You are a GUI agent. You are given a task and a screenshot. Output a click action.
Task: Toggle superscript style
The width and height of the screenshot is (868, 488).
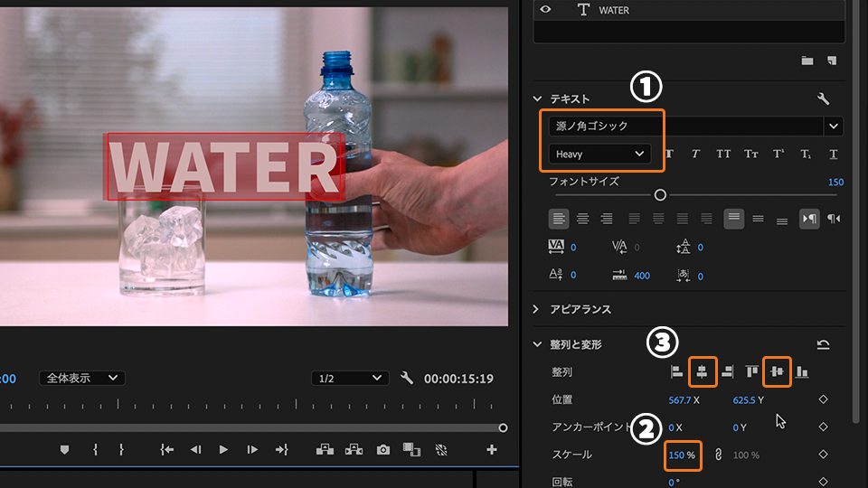click(778, 154)
